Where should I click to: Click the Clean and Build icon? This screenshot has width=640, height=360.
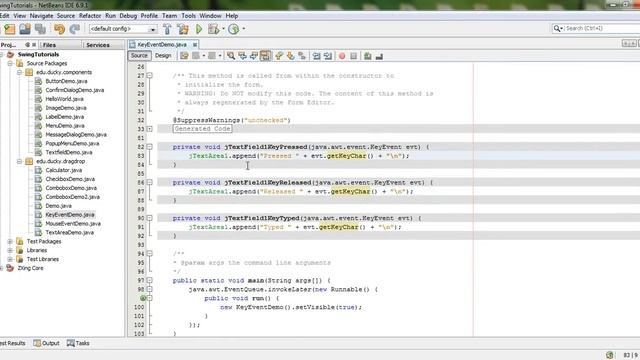[183, 29]
